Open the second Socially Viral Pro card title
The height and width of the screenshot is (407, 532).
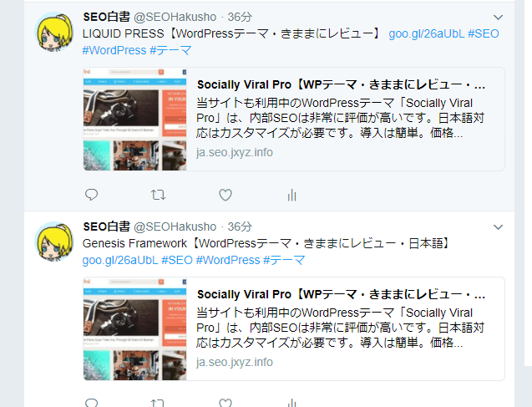click(341, 294)
